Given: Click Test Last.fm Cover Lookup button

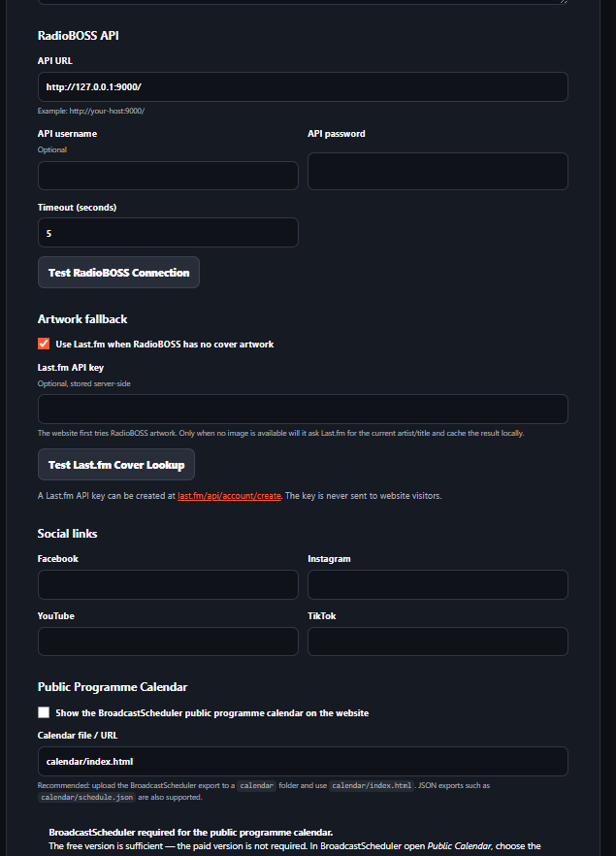Looking at the screenshot, I should [116, 465].
